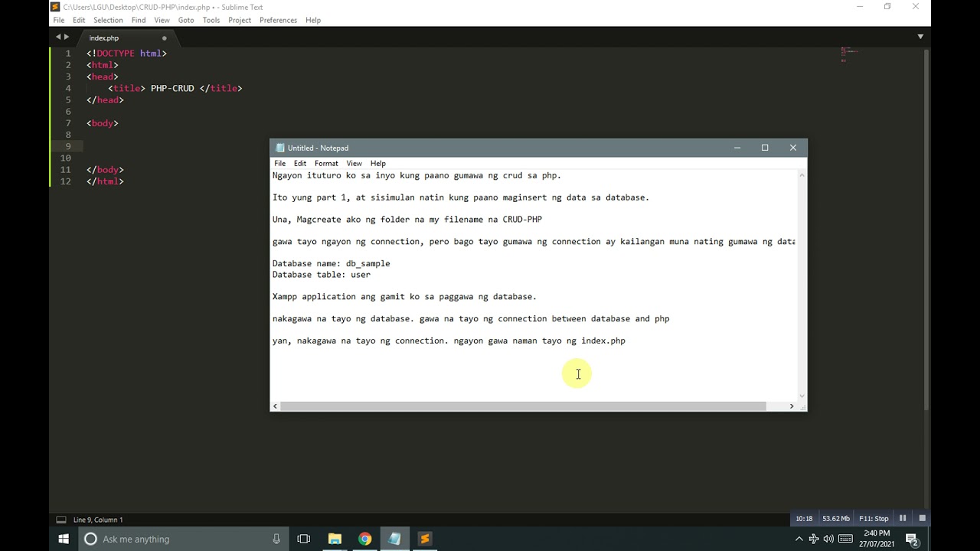The image size is (980, 551).
Task: Open Notepad View menu
Action: pos(354,163)
